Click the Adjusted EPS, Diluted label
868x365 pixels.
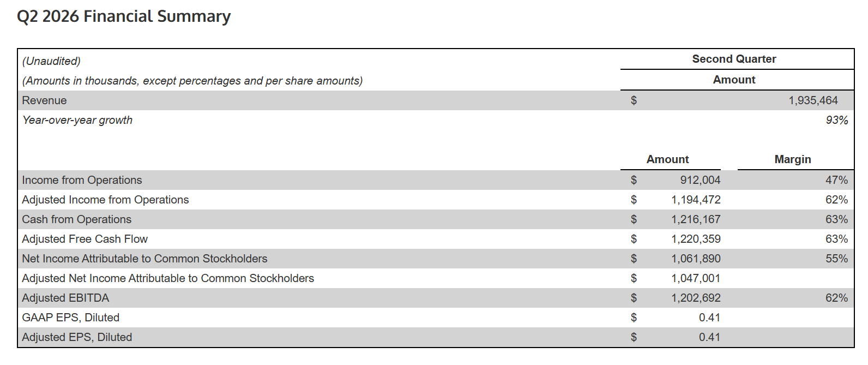(77, 337)
